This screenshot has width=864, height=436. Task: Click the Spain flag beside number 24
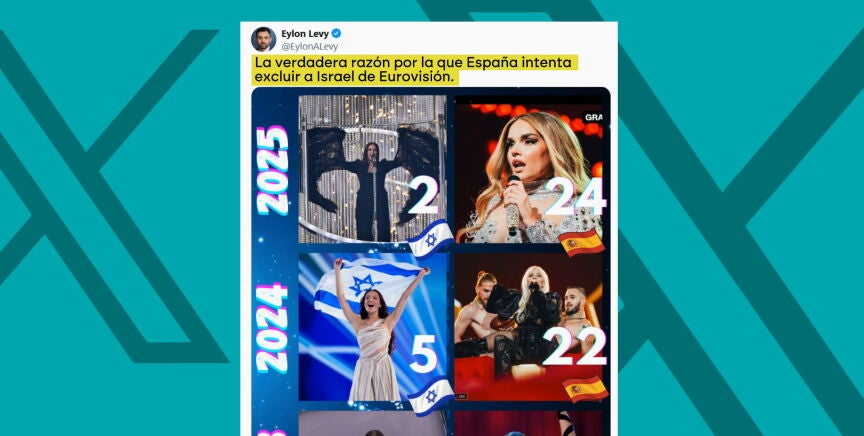[581, 243]
